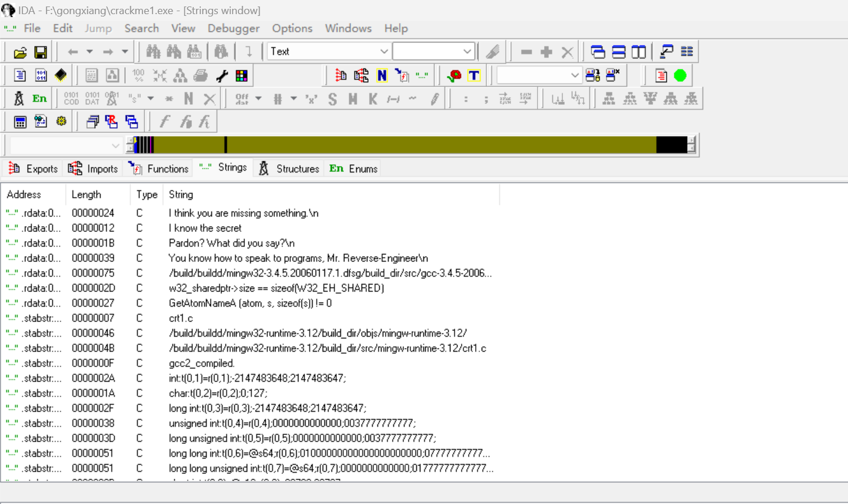
Task: Sort by the Address column header
Action: 34,194
